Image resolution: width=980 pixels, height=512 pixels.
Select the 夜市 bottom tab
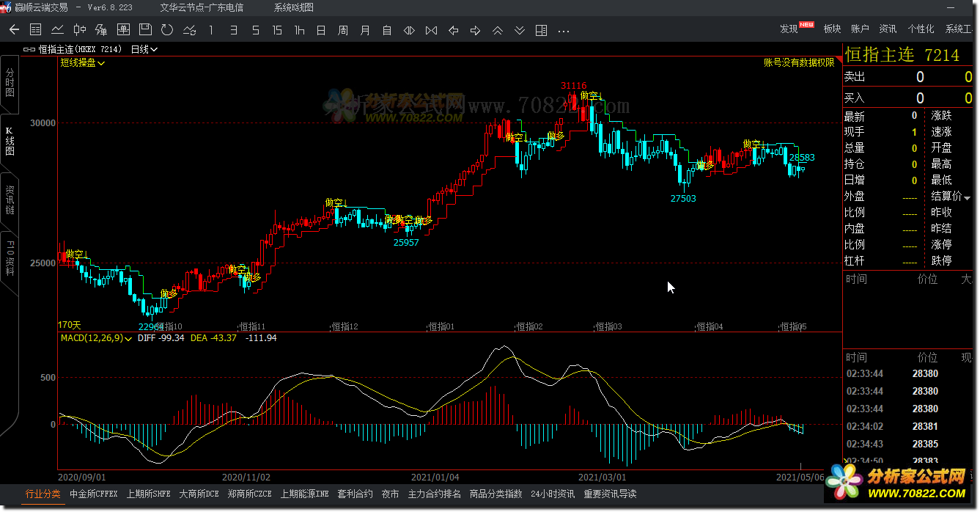point(390,494)
